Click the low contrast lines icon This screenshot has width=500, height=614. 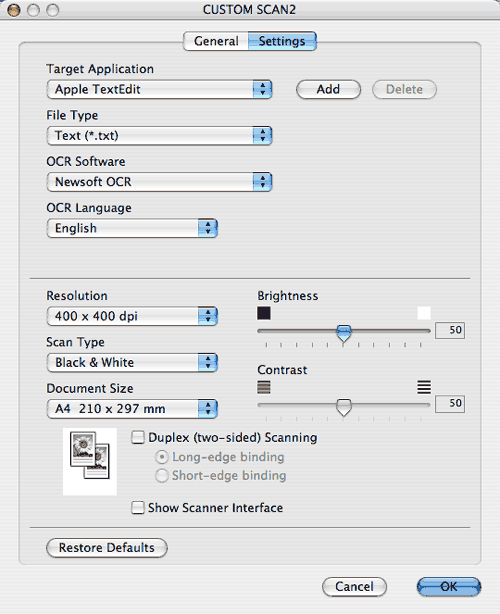tap(264, 387)
